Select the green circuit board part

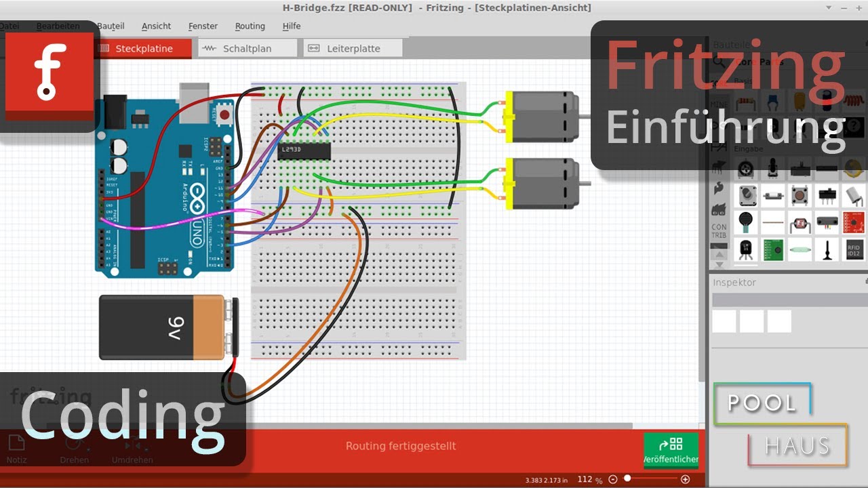pos(773,249)
